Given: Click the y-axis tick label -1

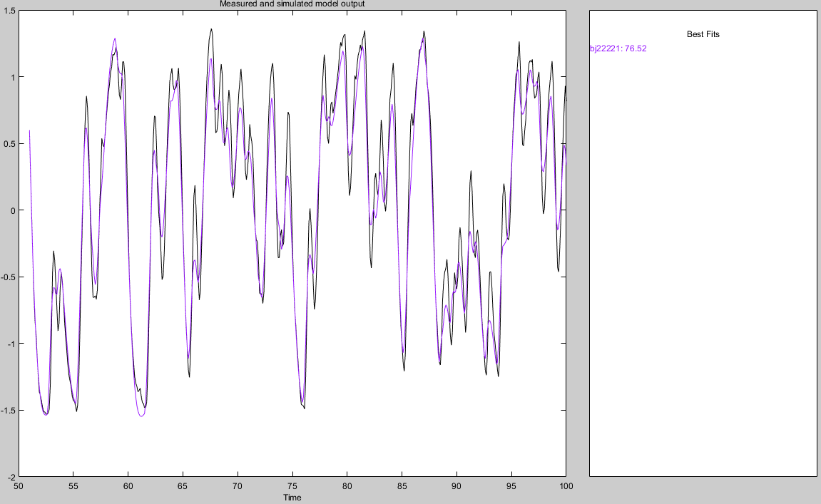Looking at the screenshot, I should [x=11, y=344].
